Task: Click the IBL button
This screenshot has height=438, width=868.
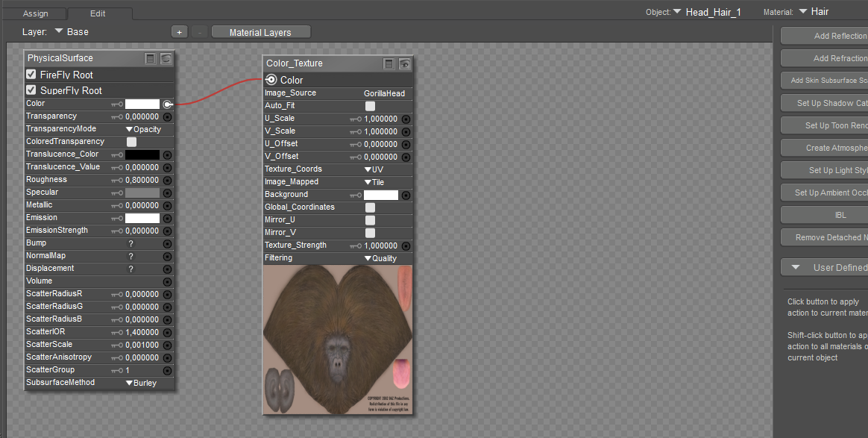Action: [x=824, y=215]
